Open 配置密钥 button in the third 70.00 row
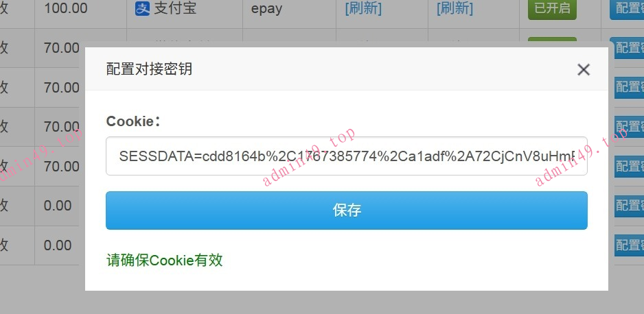This screenshot has height=314, width=644. click(x=629, y=127)
